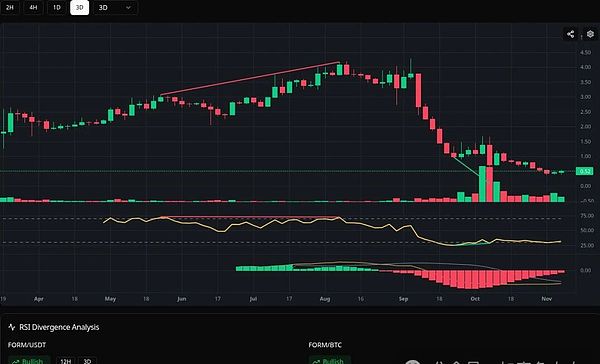Click the Jun date label
Viewport: 600px width, 364px height.
(181, 299)
